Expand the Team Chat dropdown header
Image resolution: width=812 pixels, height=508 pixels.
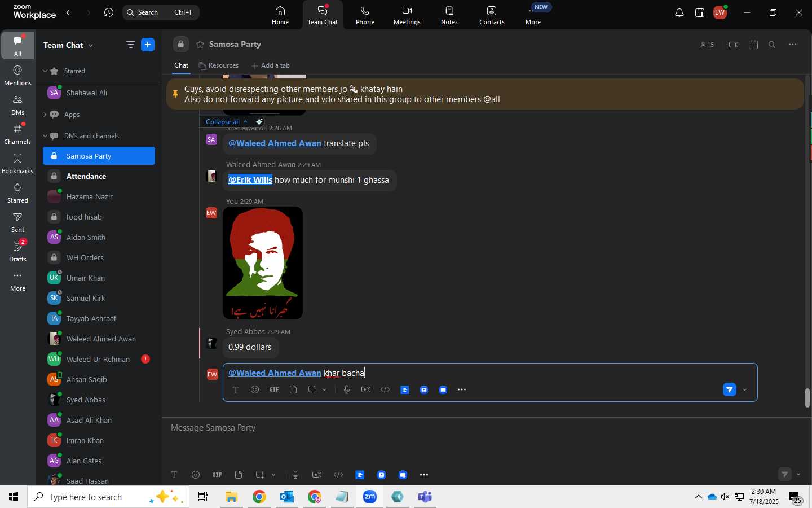(x=68, y=45)
